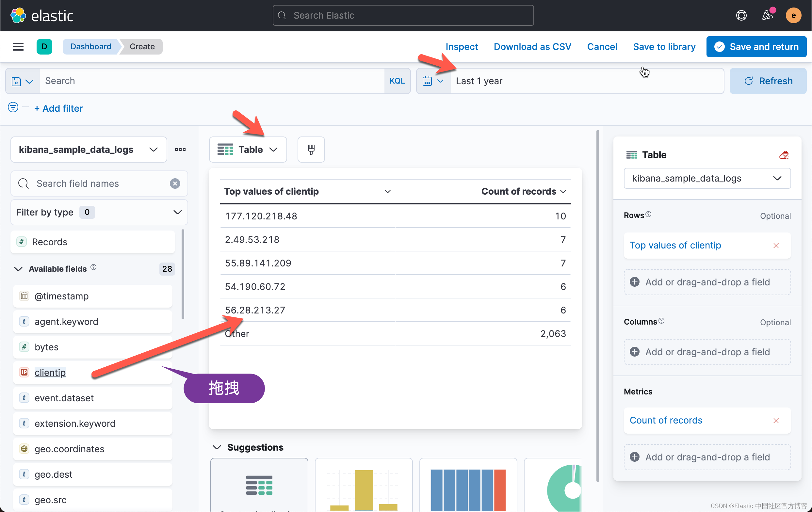Screen dimensions: 812x512
Task: Click the paintbrush visual options button
Action: [x=311, y=150]
